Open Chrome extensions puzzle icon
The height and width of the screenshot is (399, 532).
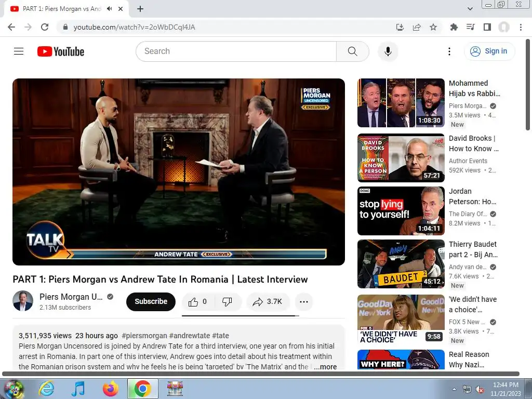454,27
